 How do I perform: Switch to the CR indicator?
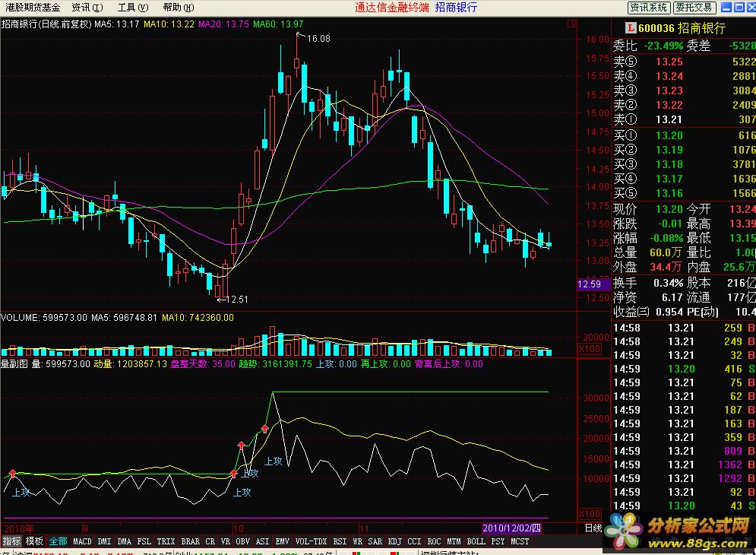(x=210, y=541)
